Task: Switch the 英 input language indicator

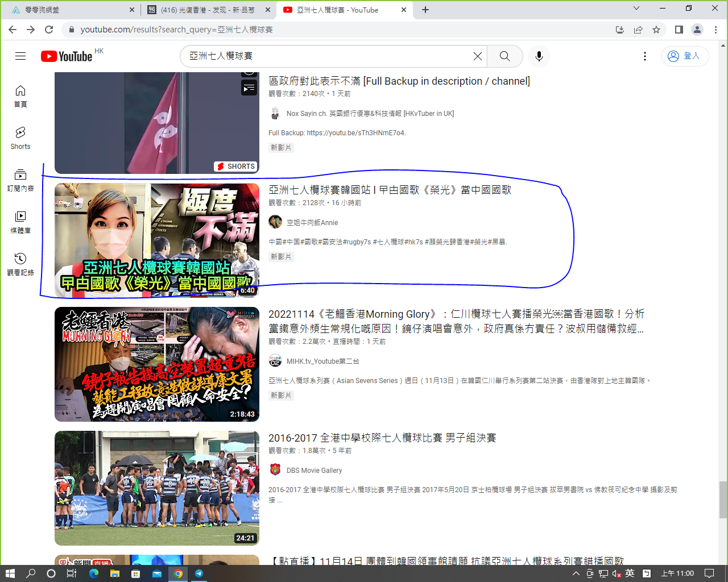Action: pos(630,573)
